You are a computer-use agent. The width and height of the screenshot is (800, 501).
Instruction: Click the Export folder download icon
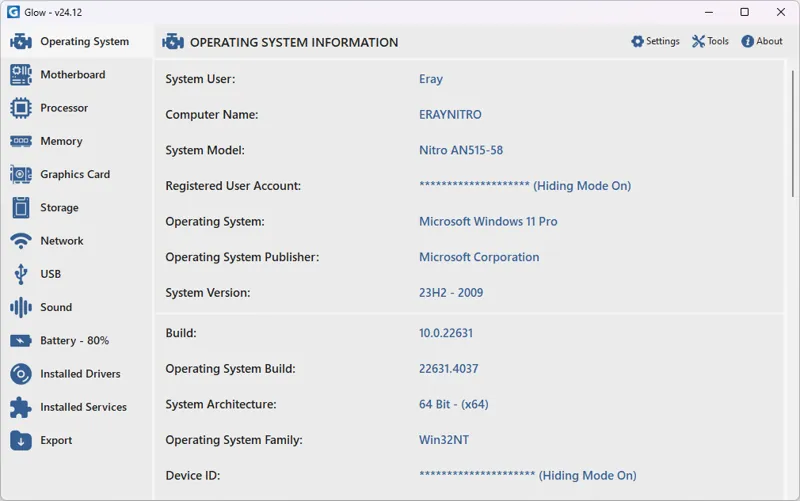coord(20,440)
